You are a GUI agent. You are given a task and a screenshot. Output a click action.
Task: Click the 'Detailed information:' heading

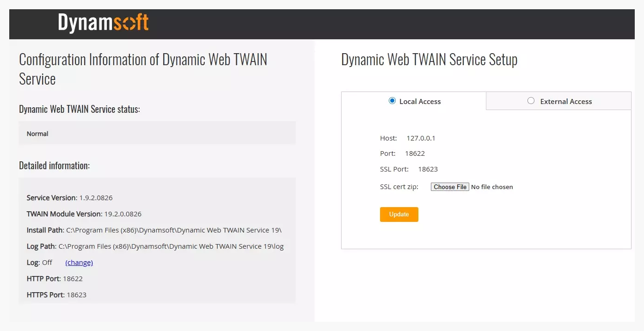pyautogui.click(x=54, y=165)
